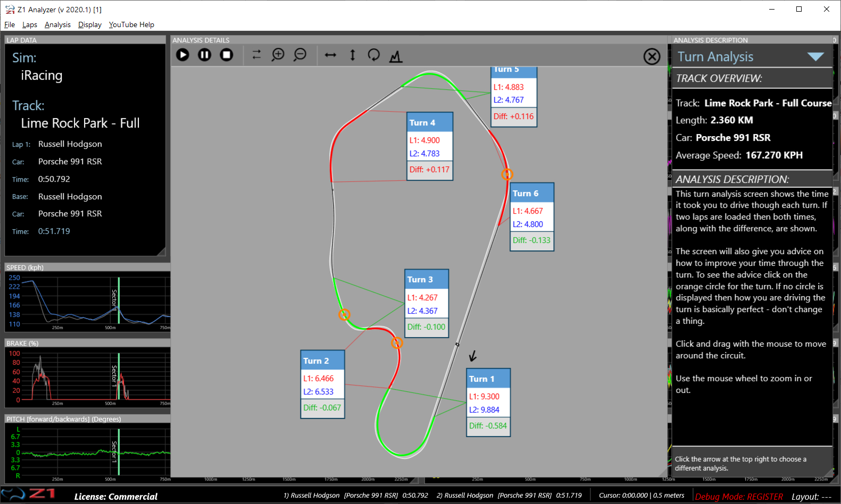Close the analysis details panel

pyautogui.click(x=652, y=56)
